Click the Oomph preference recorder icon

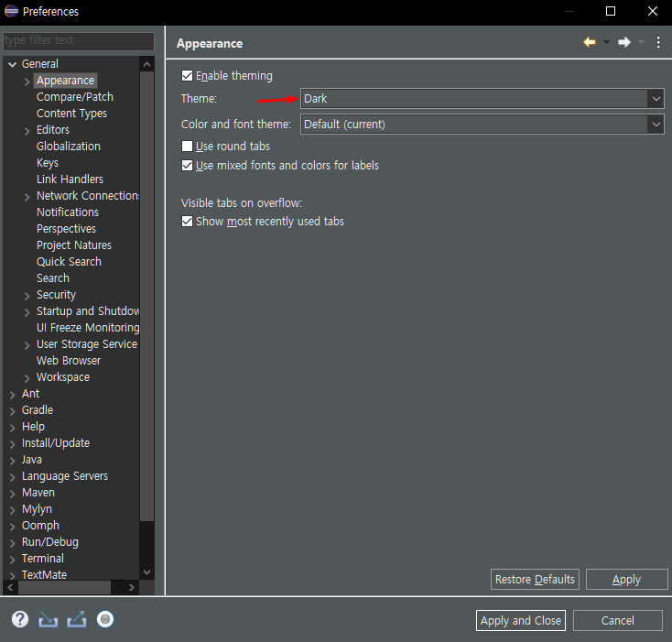pyautogui.click(x=105, y=619)
